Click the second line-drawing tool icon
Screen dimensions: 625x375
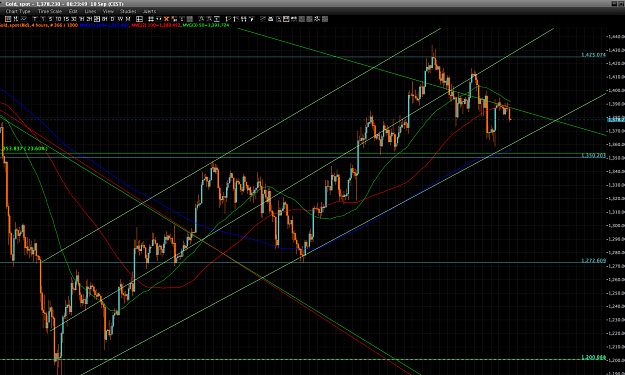click(236, 19)
